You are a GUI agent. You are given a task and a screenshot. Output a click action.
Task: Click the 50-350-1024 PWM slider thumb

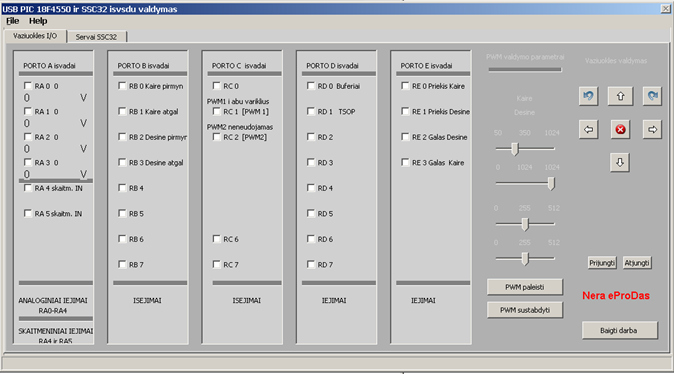point(515,149)
